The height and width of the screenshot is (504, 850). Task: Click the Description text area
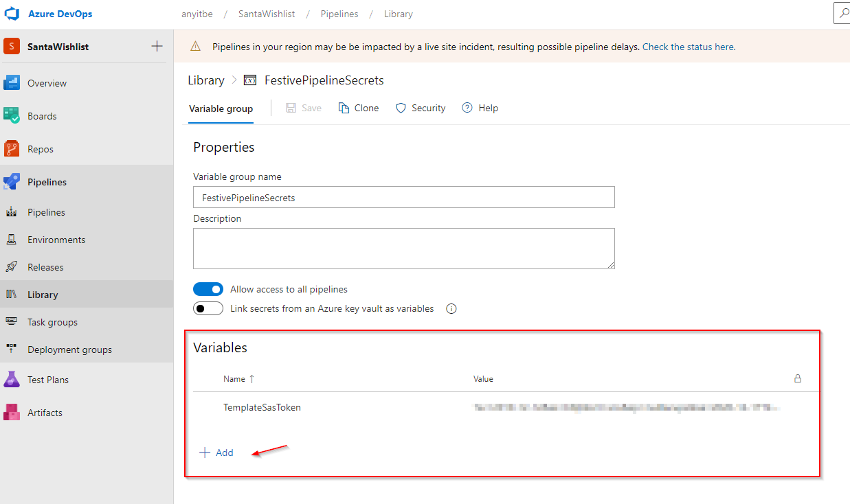coord(404,249)
